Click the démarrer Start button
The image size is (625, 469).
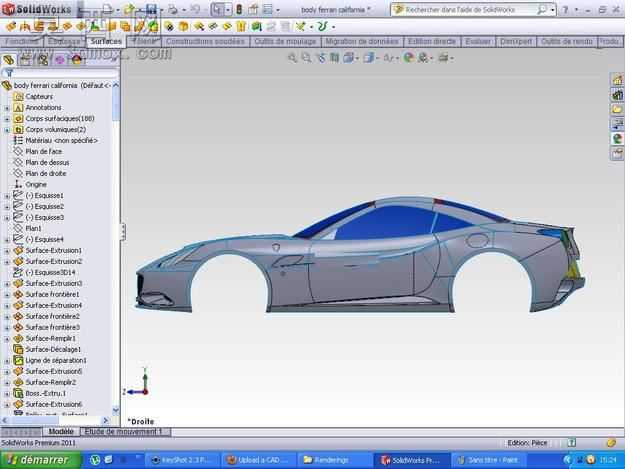pos(40,460)
